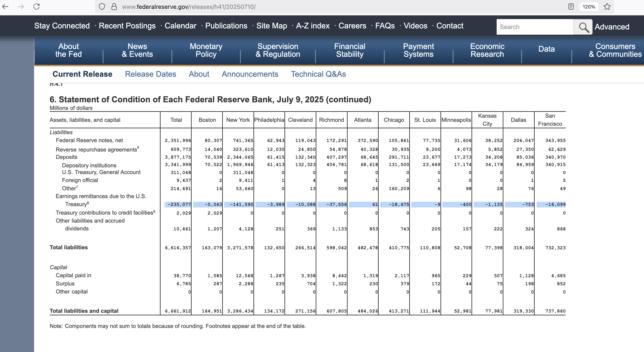Click the footnote Note about rounding
The image size is (644, 352).
[x=178, y=326]
